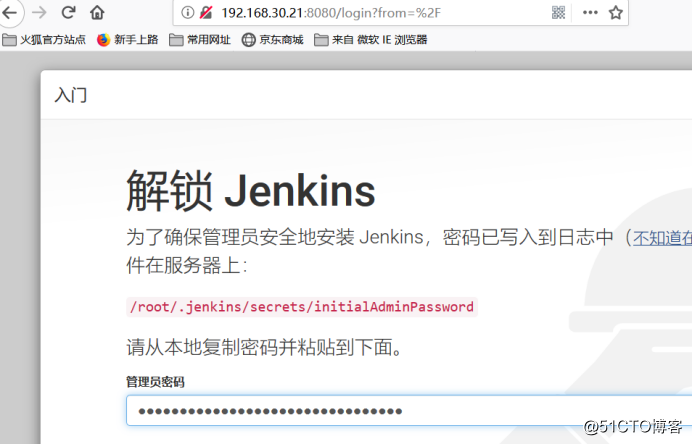Click the 请从本地复制密码并粘贴到下面 instruction text
Image resolution: width=692 pixels, height=445 pixels.
(x=264, y=347)
